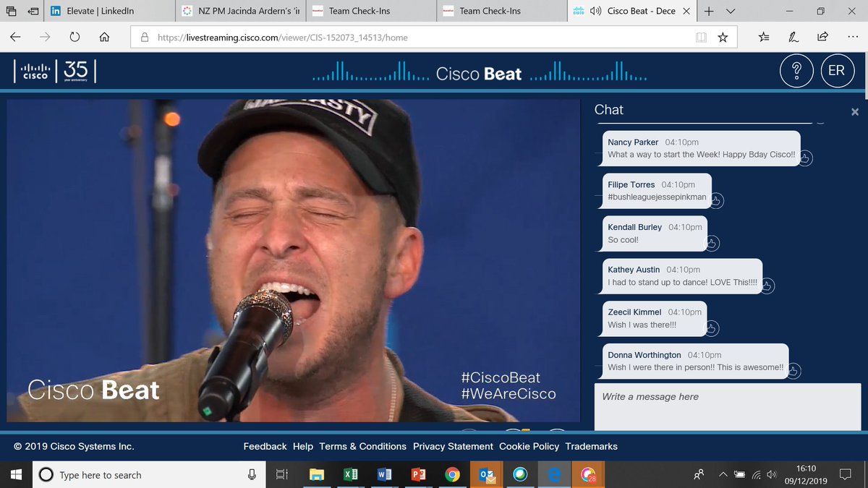Open Chrome from taskbar
868x488 pixels.
click(453, 475)
